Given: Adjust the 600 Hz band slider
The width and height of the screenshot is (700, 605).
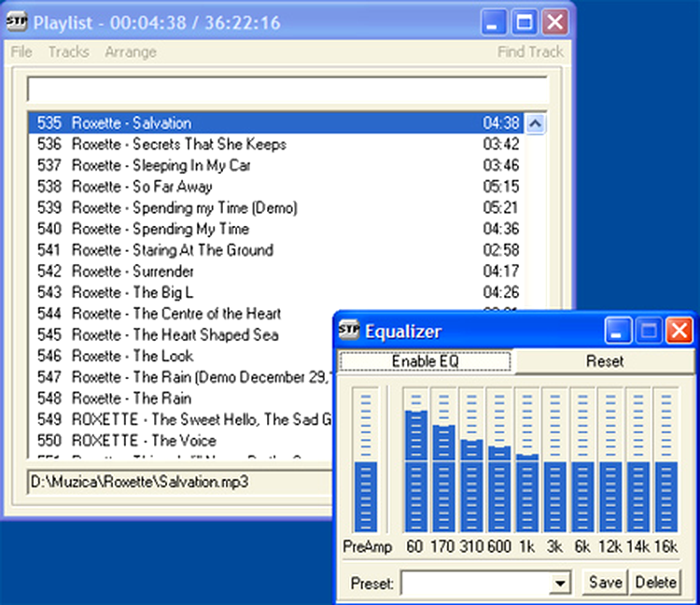Looking at the screenshot, I should click(499, 460).
